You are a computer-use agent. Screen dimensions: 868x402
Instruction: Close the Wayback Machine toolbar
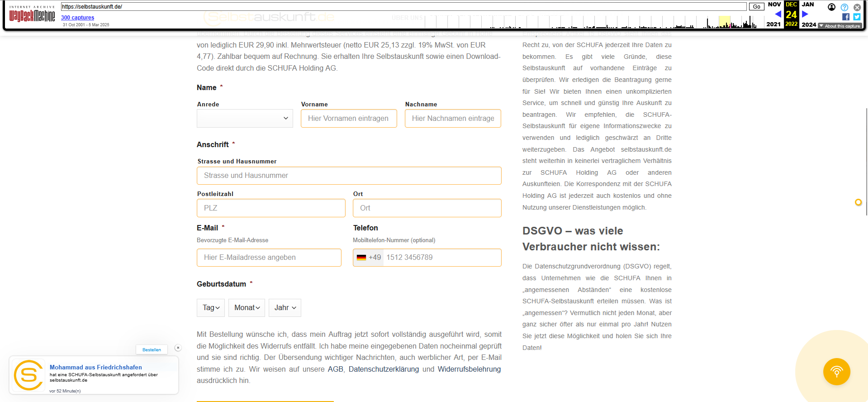(x=857, y=7)
